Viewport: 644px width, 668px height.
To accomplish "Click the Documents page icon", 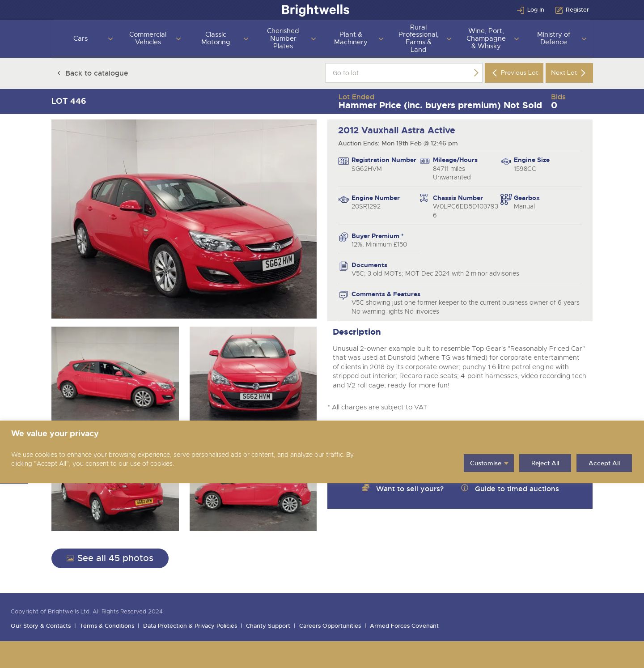I will 343,266.
